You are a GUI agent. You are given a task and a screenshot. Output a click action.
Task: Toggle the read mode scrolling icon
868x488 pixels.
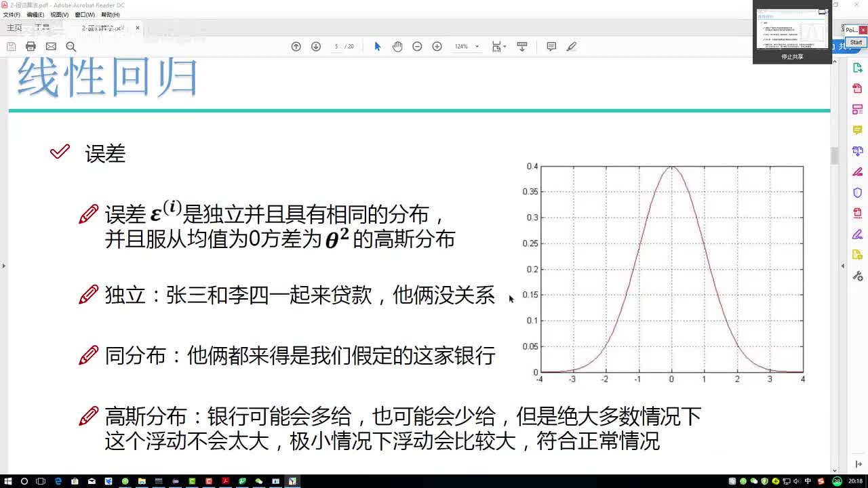[x=522, y=46]
